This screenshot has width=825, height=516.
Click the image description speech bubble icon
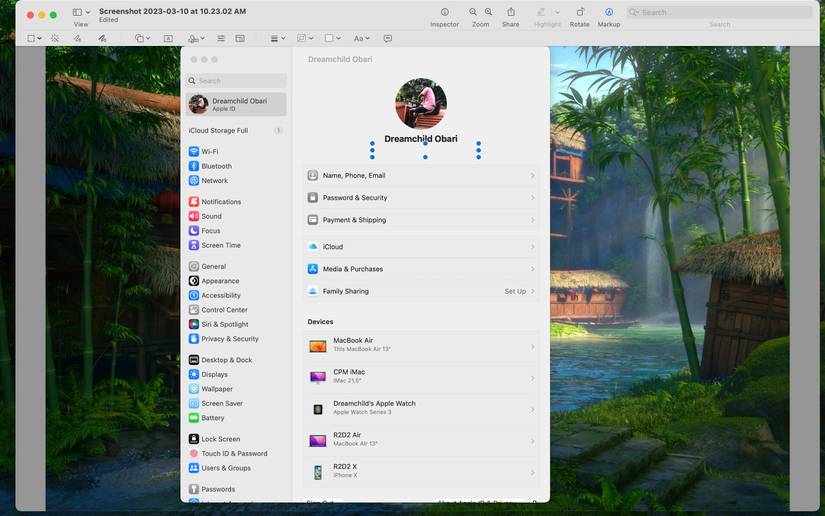(x=388, y=38)
